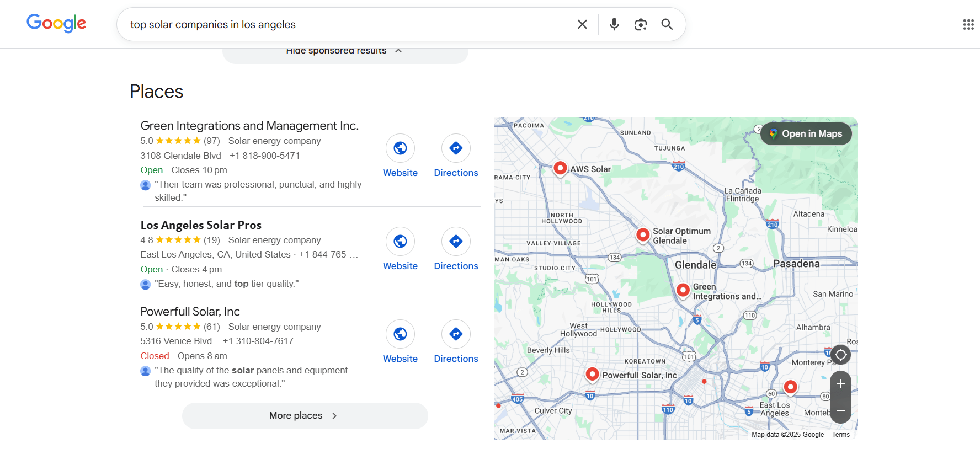The image size is (980, 449).
Task: Click the address 5316 Venice Blvd.
Action: click(177, 341)
